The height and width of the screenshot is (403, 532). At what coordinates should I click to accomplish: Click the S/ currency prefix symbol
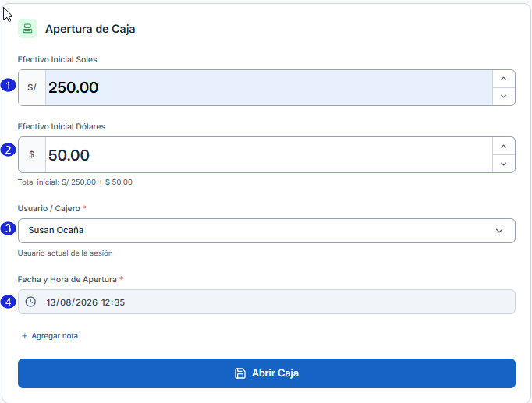(31, 87)
